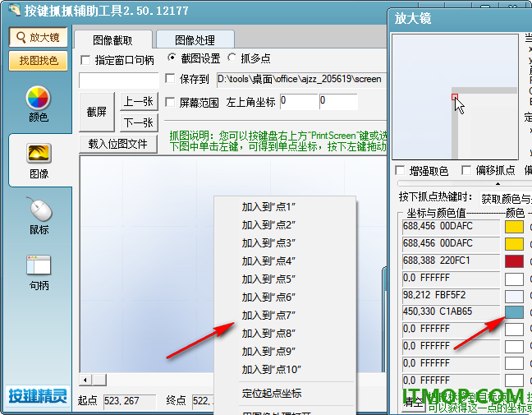Click the 终点 coordinates field
Viewport: 532px width, 415px height.
click(x=203, y=401)
